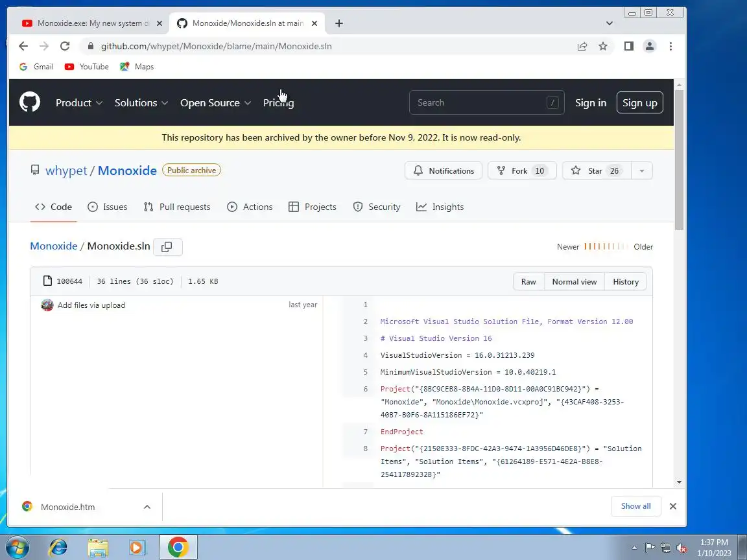Screen dimensions: 747x560
Task: Click the Action Center flag icon
Action: pos(650,548)
